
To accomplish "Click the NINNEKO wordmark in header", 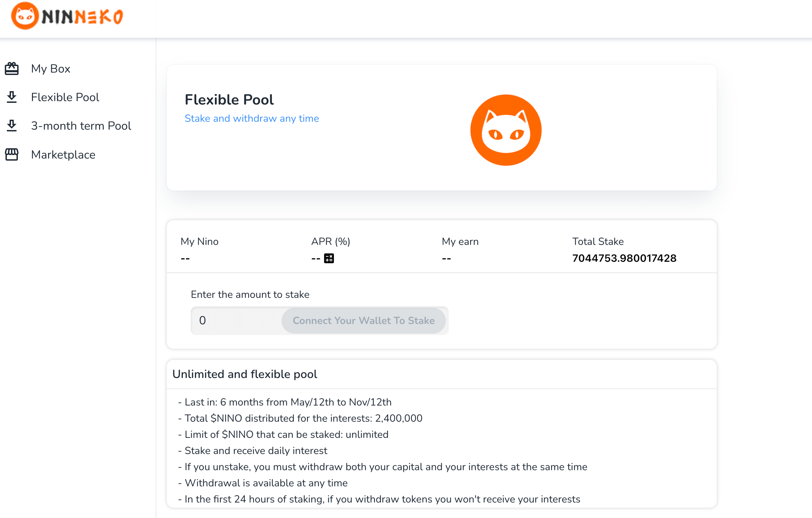I will pos(82,17).
